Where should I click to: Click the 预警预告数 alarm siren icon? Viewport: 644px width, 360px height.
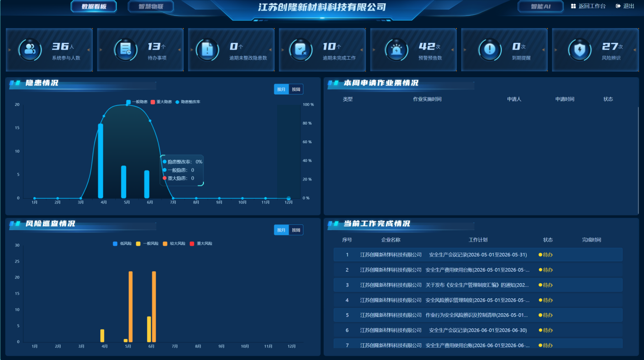tap(396, 49)
